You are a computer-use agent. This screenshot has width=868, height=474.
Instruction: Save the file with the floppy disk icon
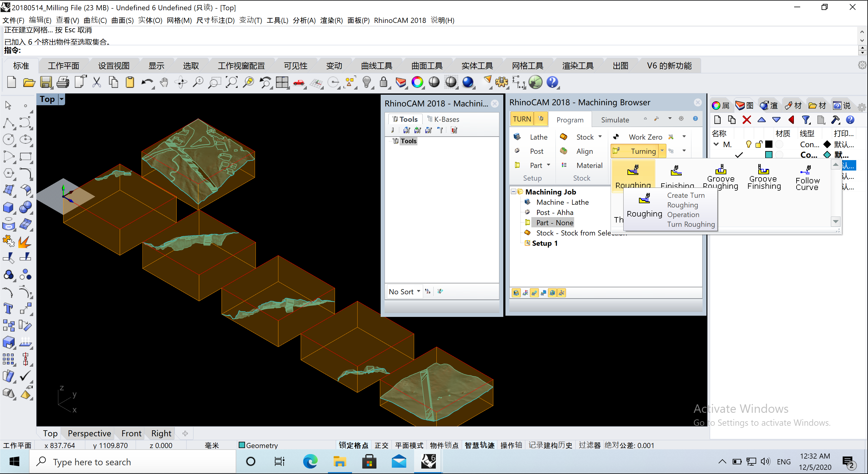[46, 82]
